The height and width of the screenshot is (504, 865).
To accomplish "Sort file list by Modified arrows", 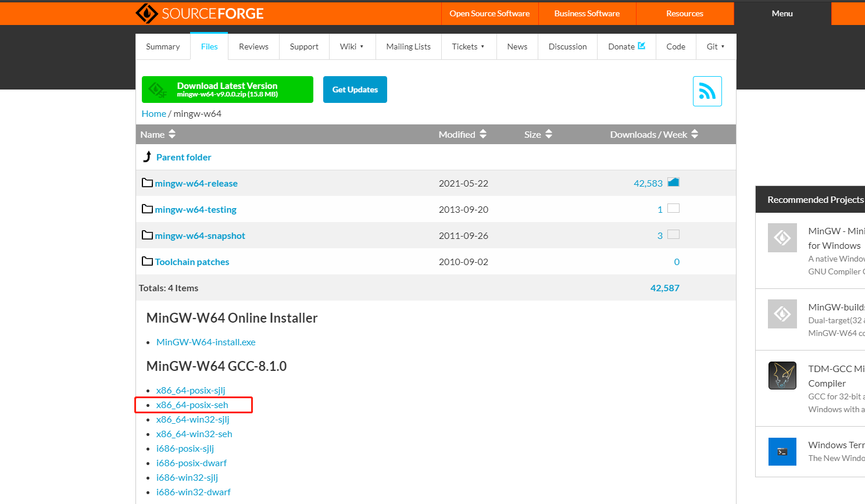I will (x=483, y=134).
